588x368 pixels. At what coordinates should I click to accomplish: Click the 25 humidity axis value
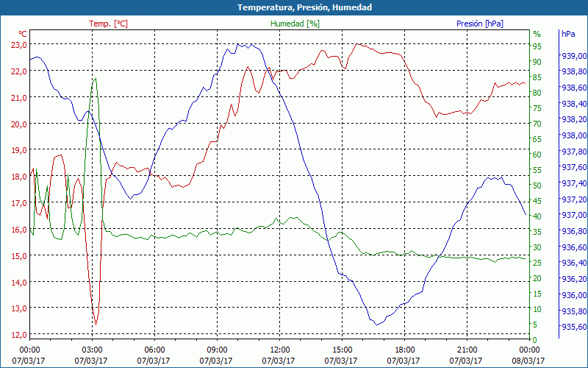pyautogui.click(x=537, y=263)
